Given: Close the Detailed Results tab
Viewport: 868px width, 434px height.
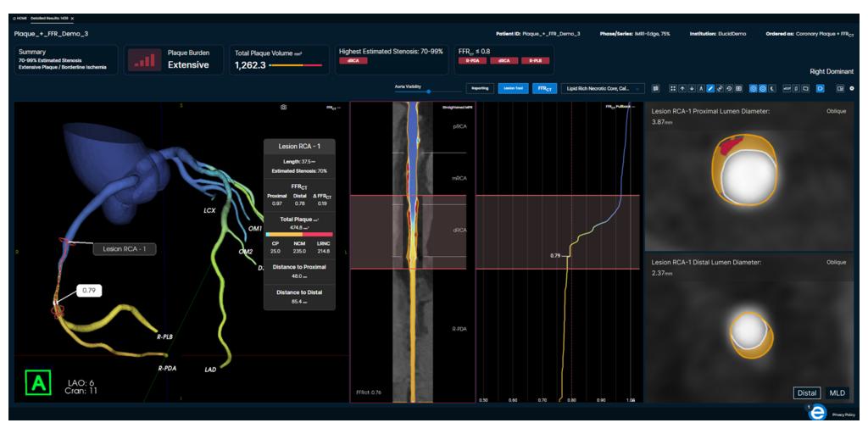Looking at the screenshot, I should coord(72,19).
